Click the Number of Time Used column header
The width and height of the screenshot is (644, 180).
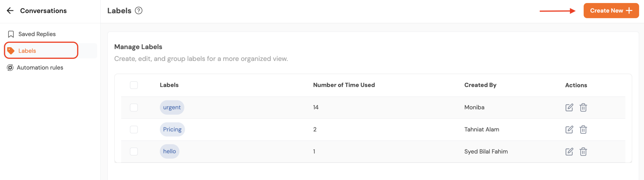(x=344, y=85)
